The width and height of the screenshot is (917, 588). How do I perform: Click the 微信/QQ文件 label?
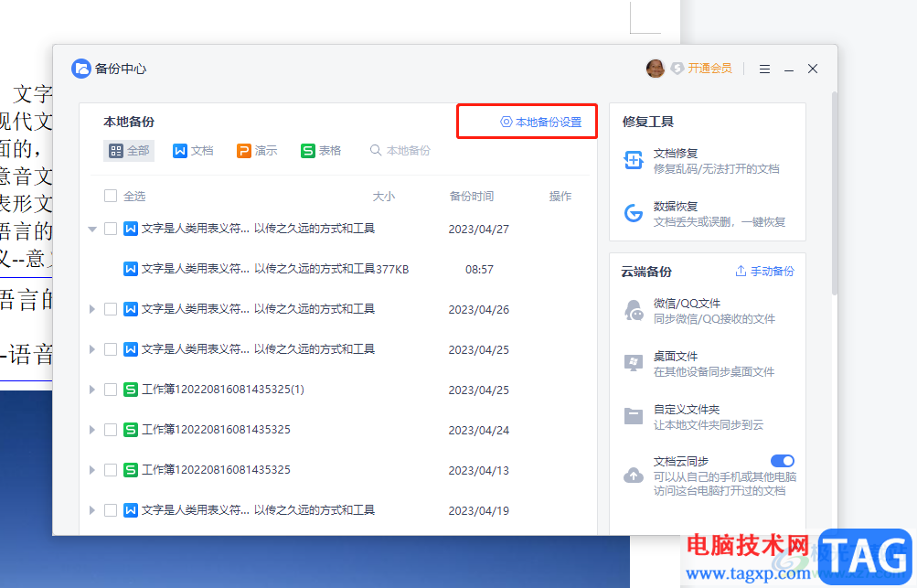click(687, 303)
